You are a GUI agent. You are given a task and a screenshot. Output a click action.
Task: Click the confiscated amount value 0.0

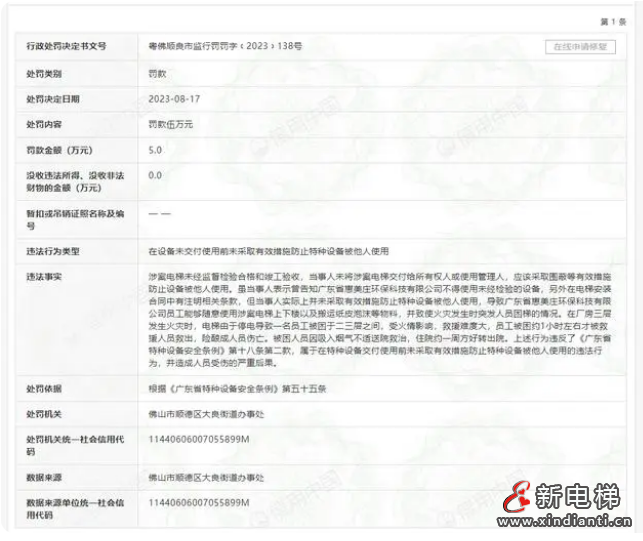coord(155,175)
